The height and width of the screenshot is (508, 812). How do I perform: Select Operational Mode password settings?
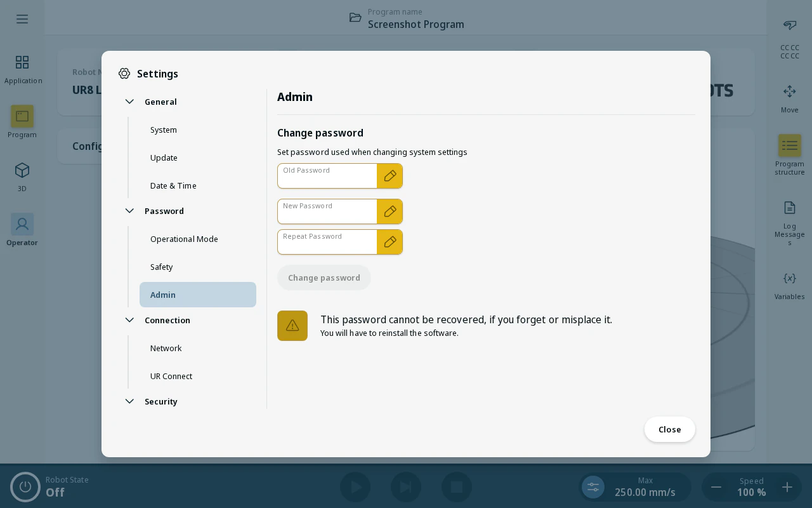point(198,239)
